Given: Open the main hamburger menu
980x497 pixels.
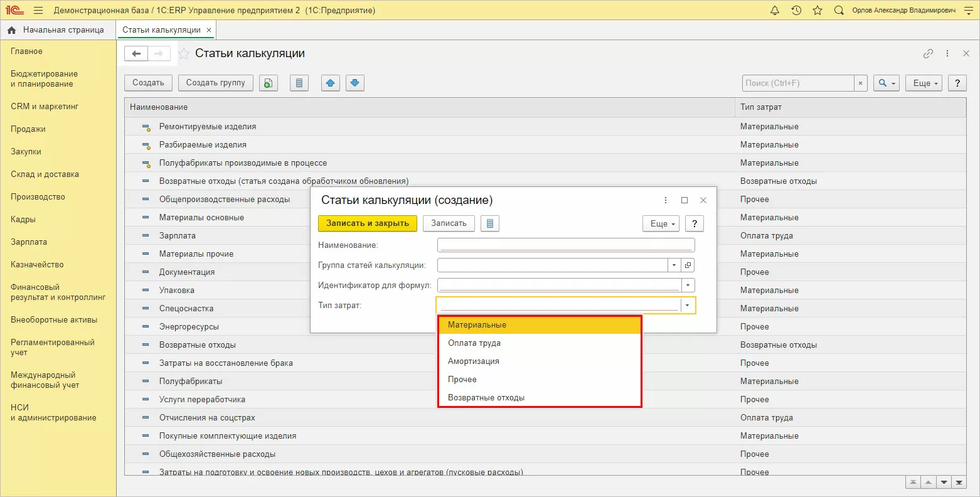Looking at the screenshot, I should point(38,11).
